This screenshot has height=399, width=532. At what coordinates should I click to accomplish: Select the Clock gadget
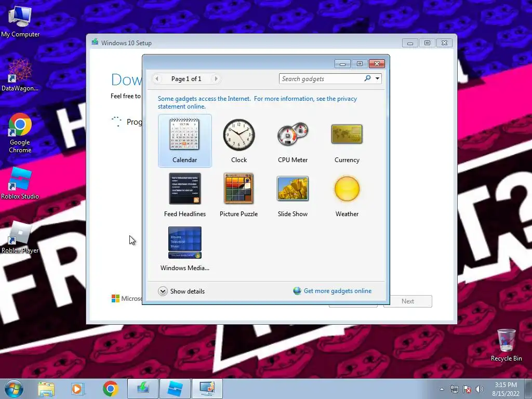coord(239,140)
